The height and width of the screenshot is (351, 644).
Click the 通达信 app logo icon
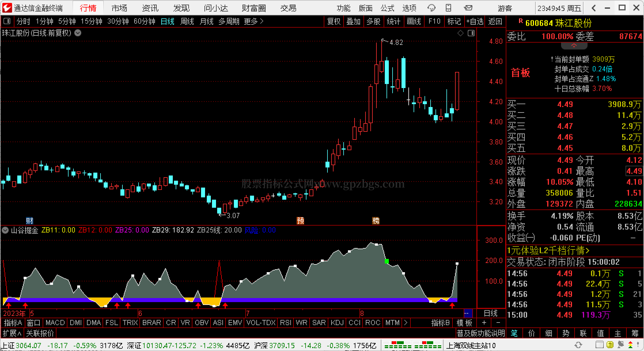[7, 8]
